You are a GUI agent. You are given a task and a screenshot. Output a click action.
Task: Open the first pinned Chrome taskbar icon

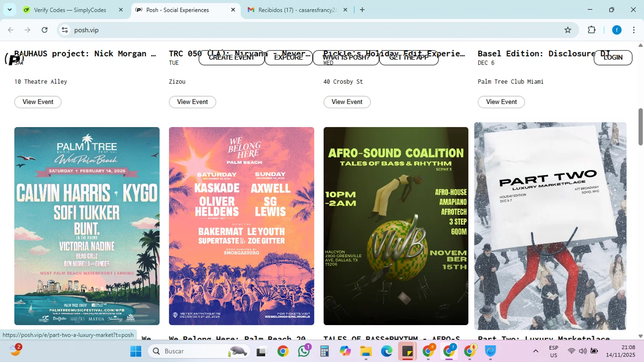click(283, 351)
